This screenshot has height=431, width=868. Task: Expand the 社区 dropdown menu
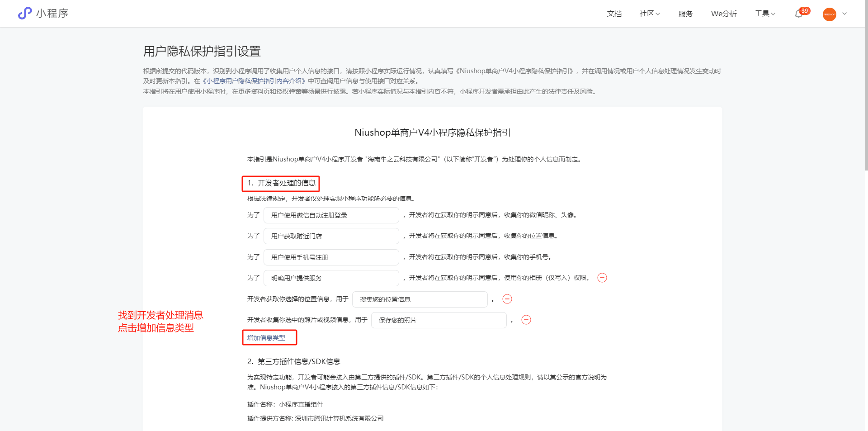point(650,14)
